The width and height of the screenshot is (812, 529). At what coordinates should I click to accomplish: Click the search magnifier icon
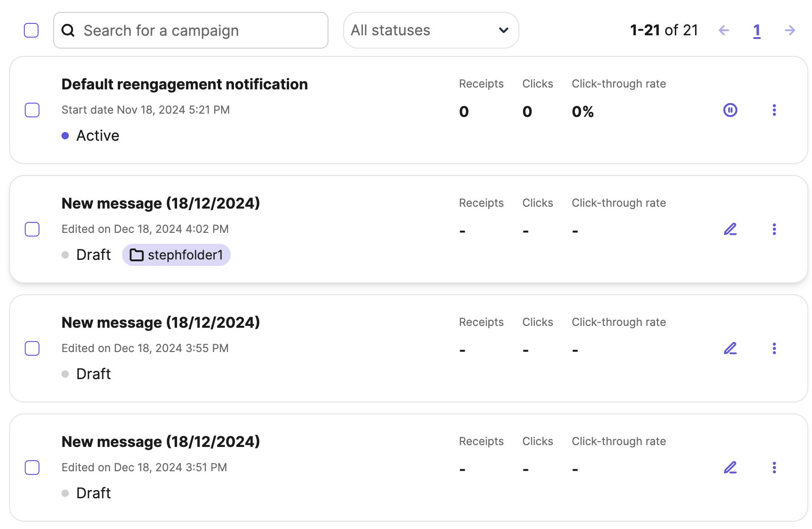tap(68, 30)
